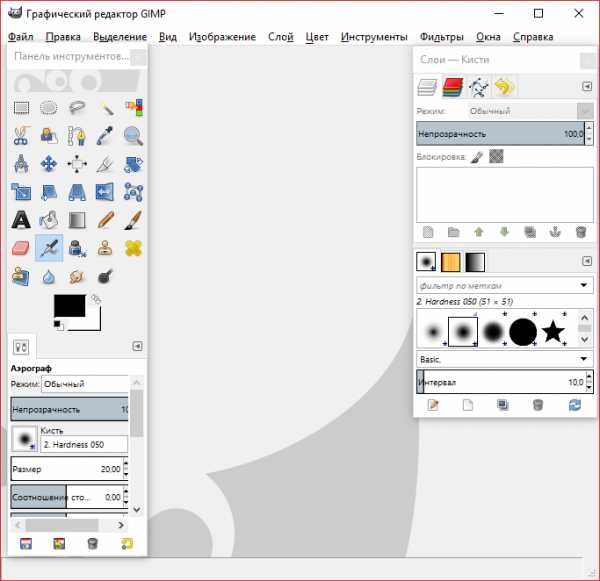Open the Изображение menu

(x=222, y=37)
